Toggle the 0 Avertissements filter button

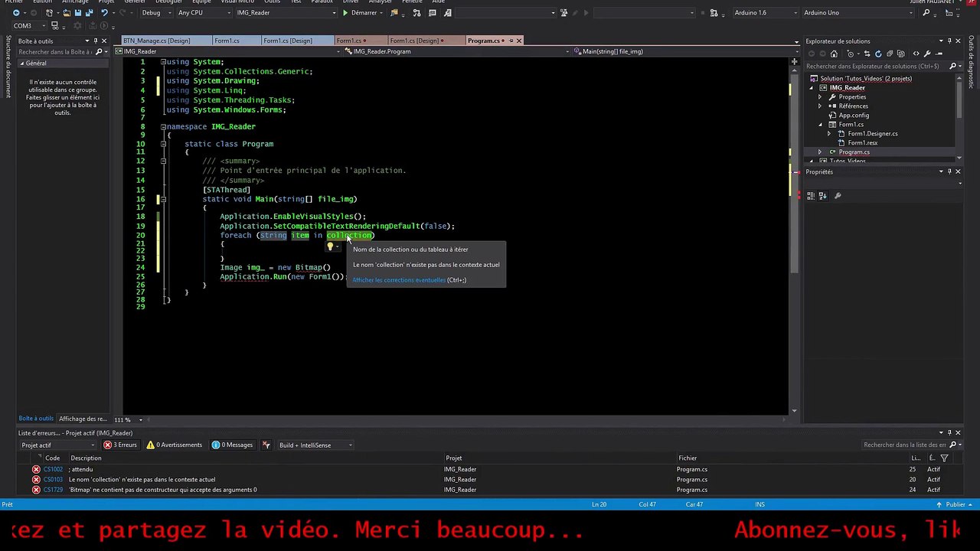tap(175, 445)
